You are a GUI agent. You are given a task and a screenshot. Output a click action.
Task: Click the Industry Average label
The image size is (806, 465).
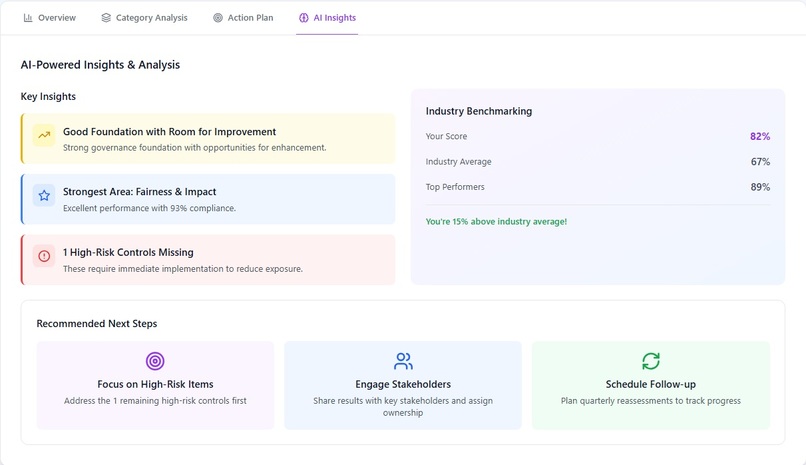click(459, 162)
